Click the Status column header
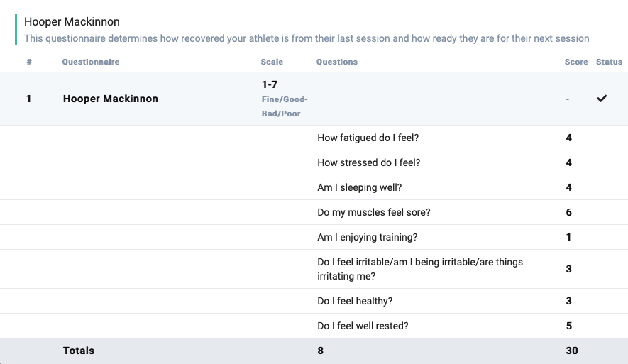Screen dimensions: 628x364 pyautogui.click(x=609, y=62)
